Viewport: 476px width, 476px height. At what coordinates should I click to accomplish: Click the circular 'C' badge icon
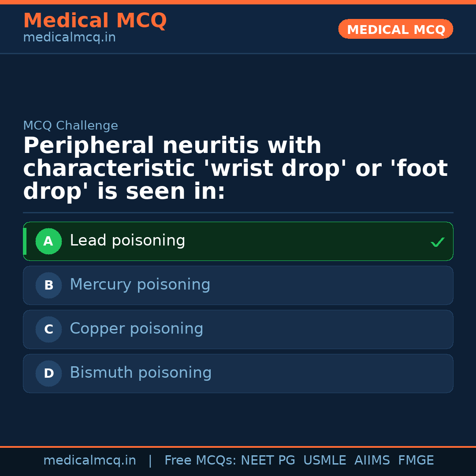click(48, 329)
